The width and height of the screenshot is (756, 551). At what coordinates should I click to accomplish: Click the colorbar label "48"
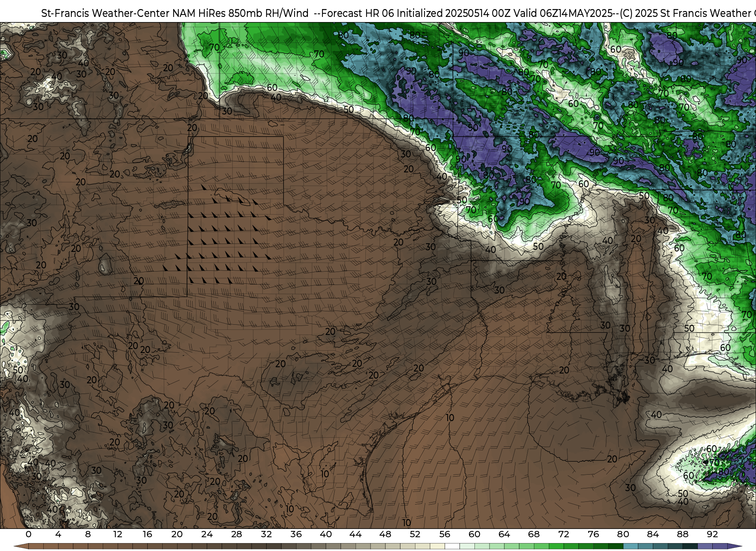coord(385,534)
